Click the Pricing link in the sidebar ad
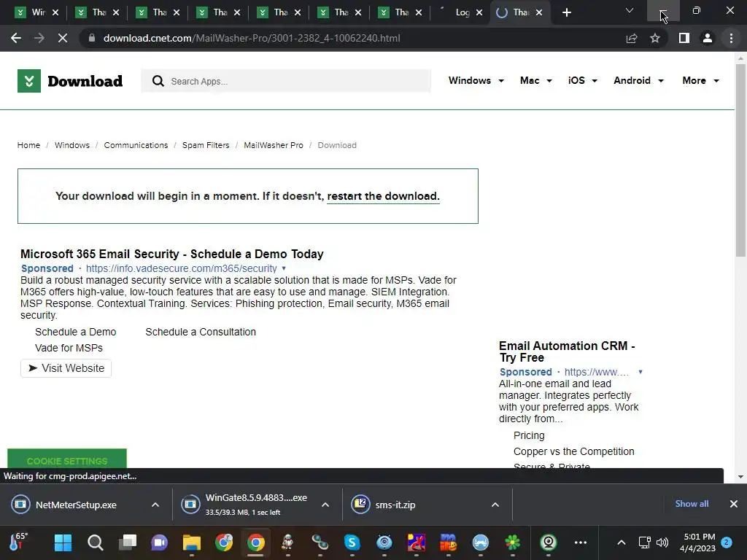747x560 pixels. pyautogui.click(x=529, y=435)
